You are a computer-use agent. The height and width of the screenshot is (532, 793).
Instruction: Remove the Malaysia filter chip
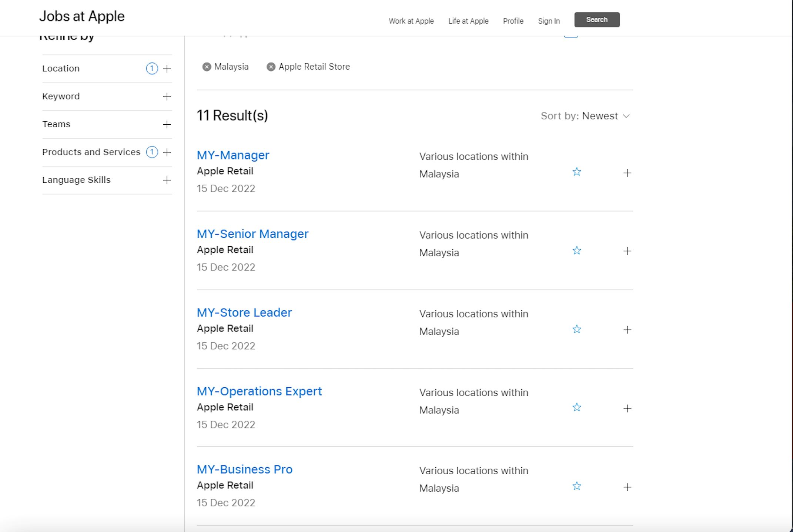[207, 67]
